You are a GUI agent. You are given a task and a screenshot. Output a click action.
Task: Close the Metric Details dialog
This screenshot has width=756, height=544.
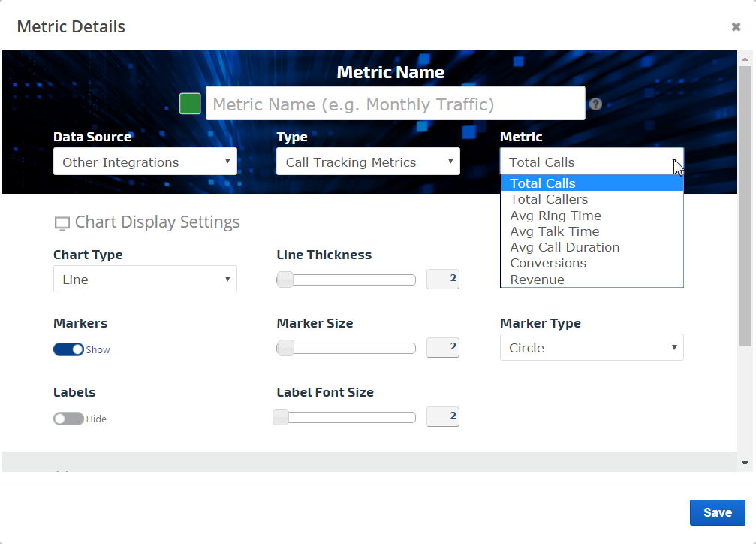tap(736, 27)
